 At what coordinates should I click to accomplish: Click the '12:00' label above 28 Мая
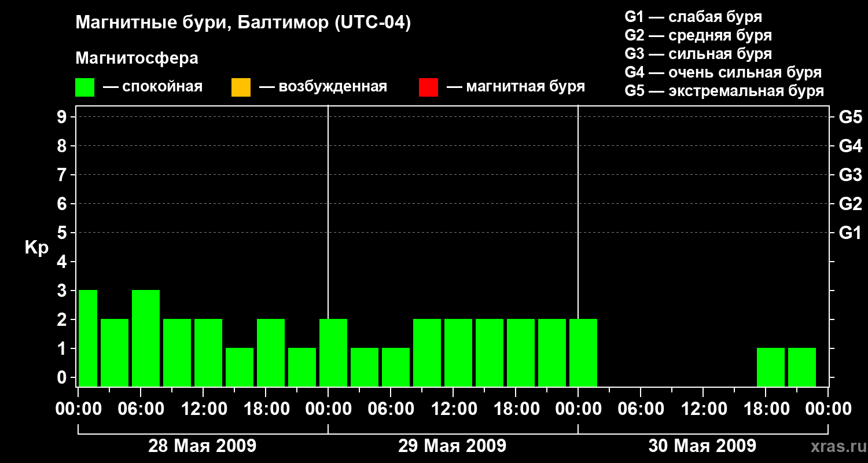pos(204,409)
